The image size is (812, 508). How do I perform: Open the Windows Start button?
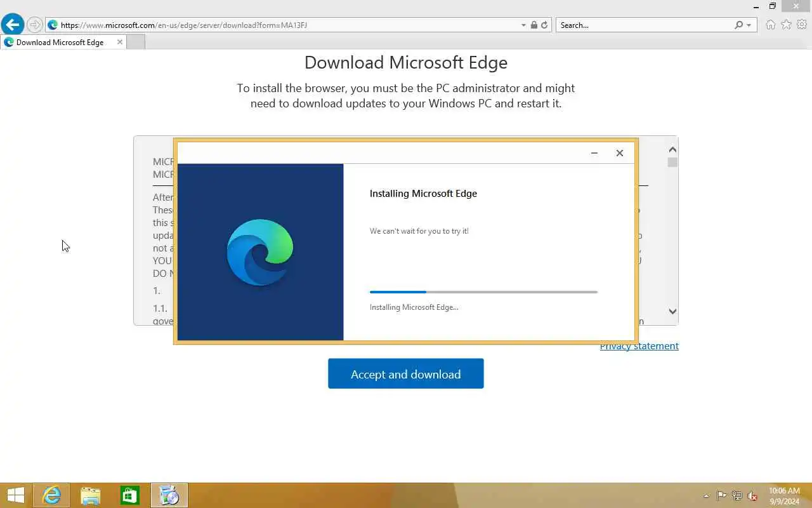15,495
